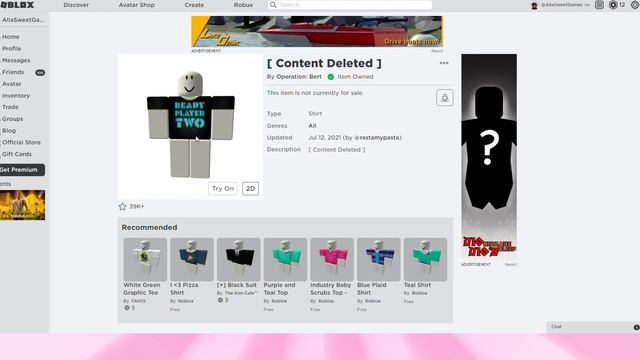Open the @rastamypasta user link
The width and height of the screenshot is (640, 360).
(x=378, y=138)
